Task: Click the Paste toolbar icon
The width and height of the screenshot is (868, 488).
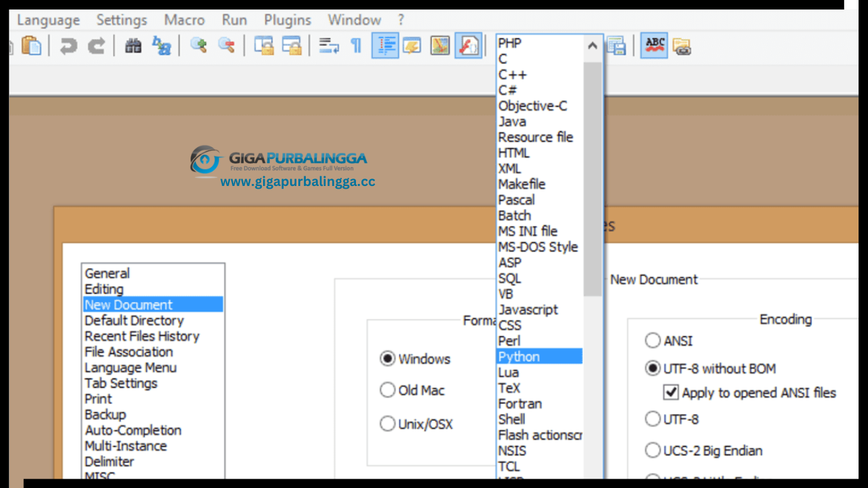Action: click(31, 46)
